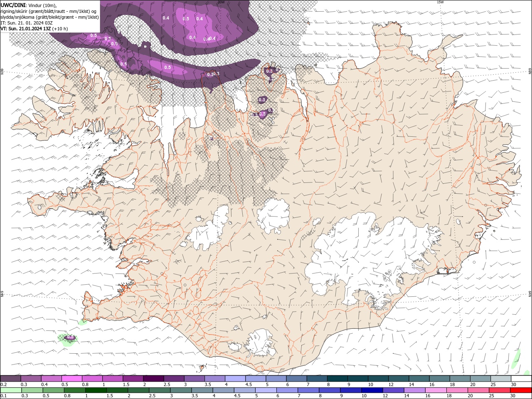This screenshot has width=532, height=399.
Task: Pick lower scale swatch between 0.3 and 0.5
Action: [32, 390]
